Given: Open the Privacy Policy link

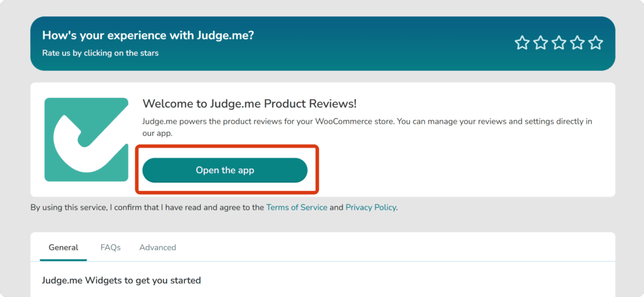Looking at the screenshot, I should [x=370, y=208].
